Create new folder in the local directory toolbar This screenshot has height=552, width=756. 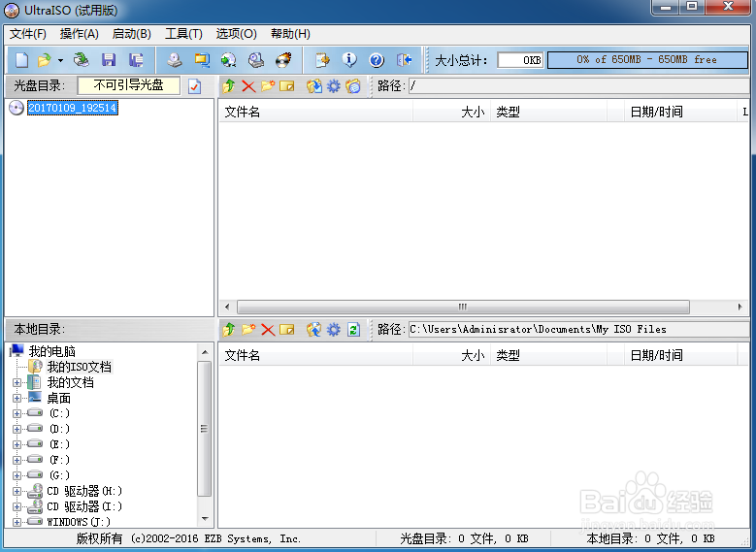click(x=248, y=330)
